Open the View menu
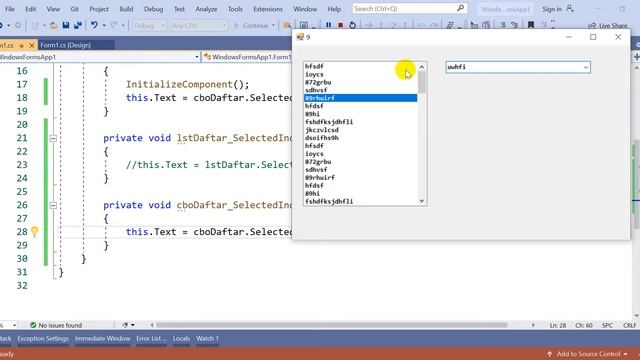The width and height of the screenshot is (640, 360). (x=53, y=9)
